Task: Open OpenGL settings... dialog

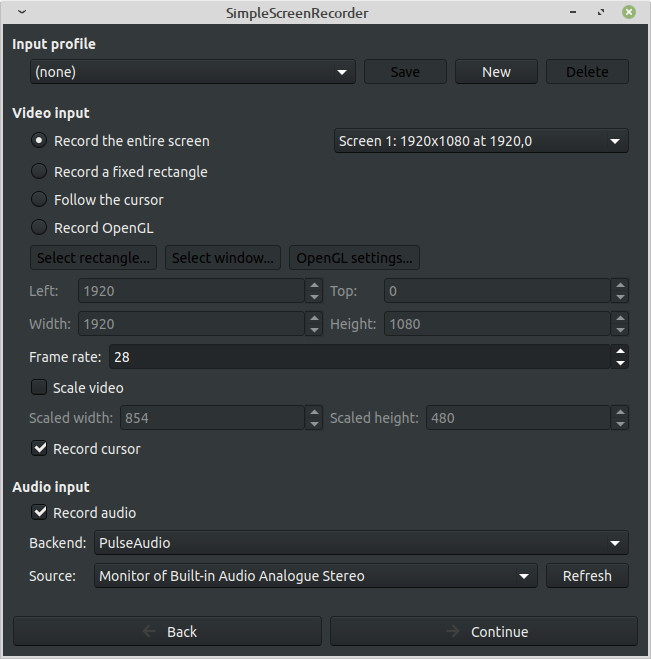Action: coord(354,258)
